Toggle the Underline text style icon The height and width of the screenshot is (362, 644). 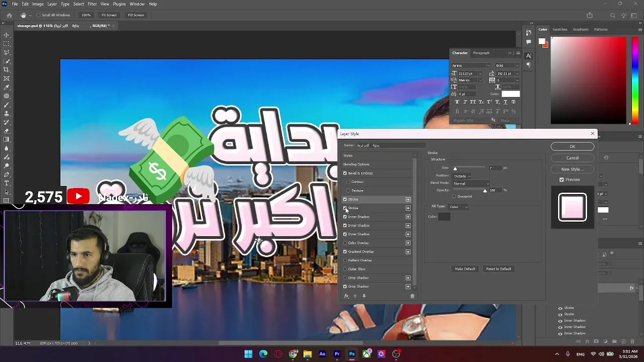(x=505, y=102)
